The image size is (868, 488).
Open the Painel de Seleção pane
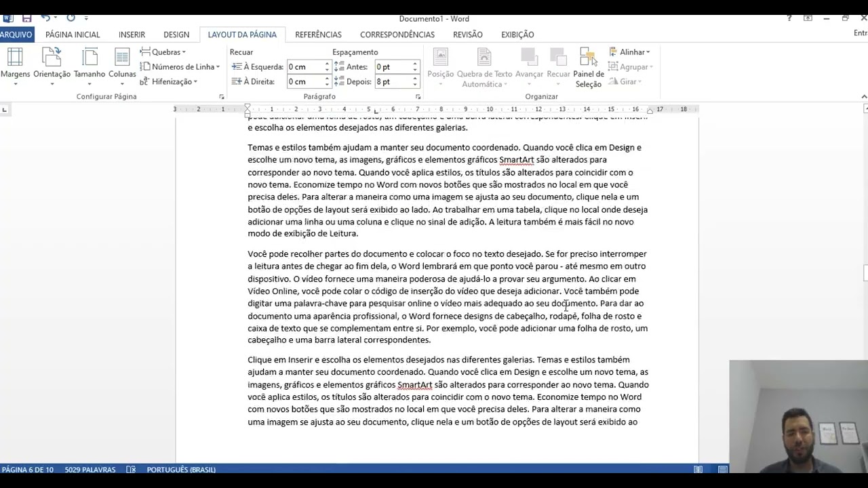[x=589, y=67]
